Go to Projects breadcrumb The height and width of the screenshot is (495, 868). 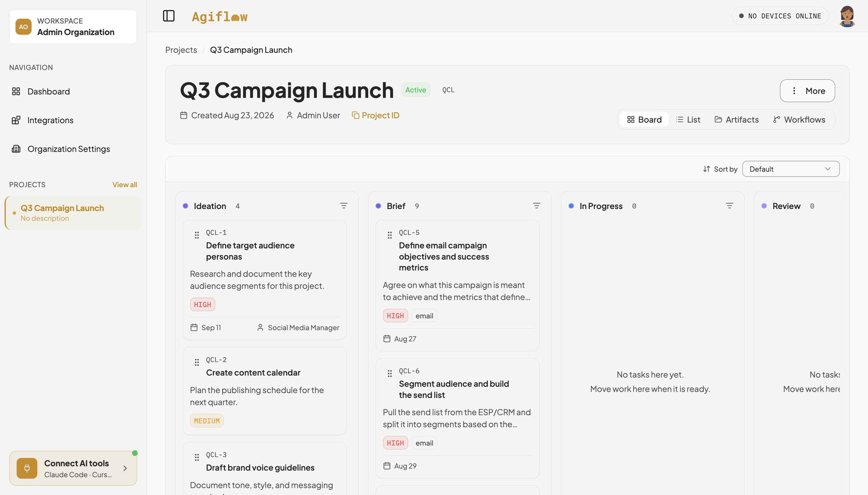point(181,50)
